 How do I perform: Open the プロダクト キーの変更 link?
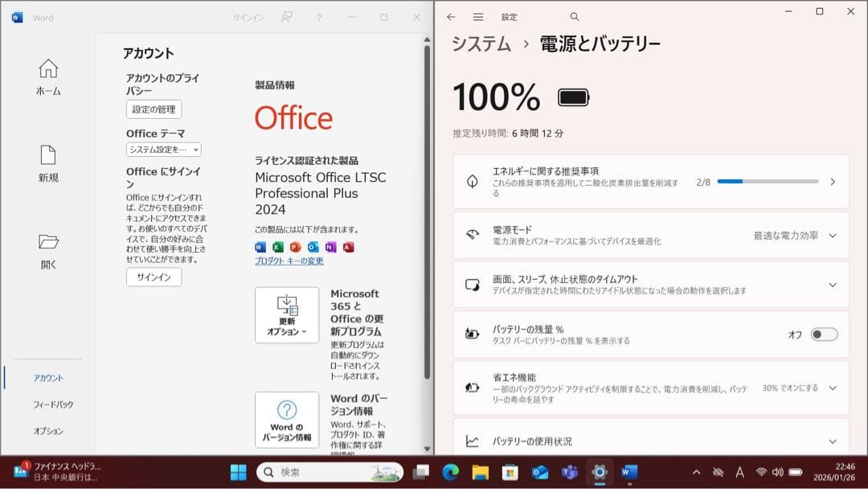(289, 259)
